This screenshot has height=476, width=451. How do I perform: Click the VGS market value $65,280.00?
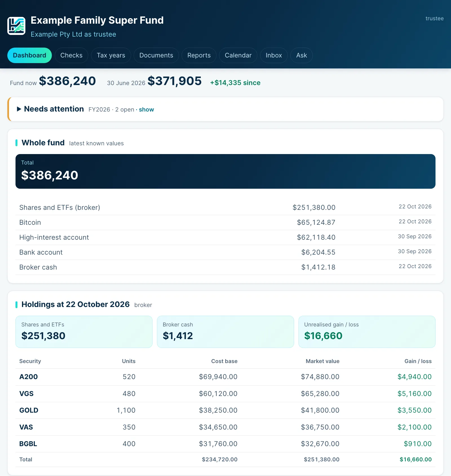[320, 394]
